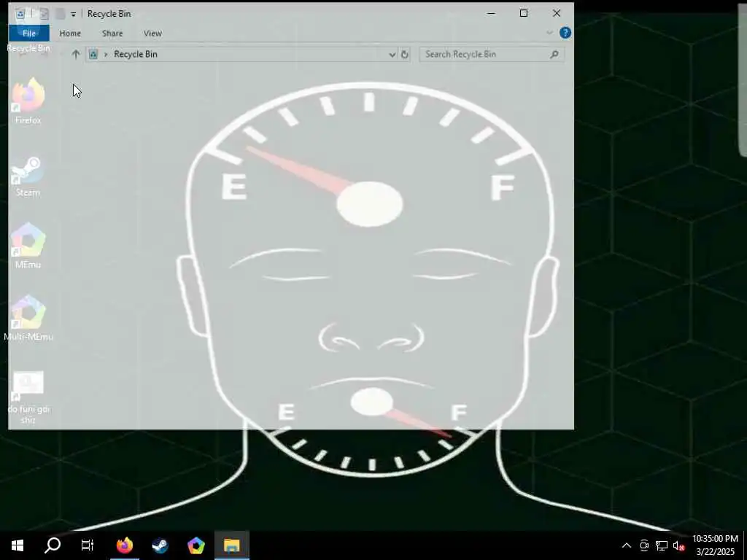Open the clock showing 10:35:00 PM

tap(715, 545)
